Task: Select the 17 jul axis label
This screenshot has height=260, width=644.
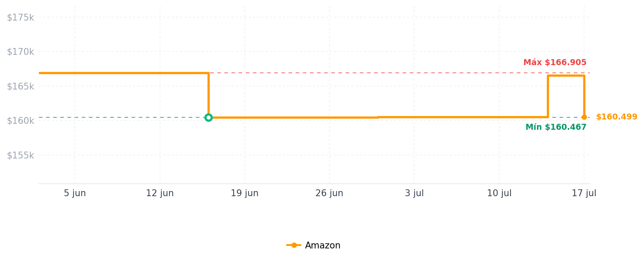Action: pos(584,193)
